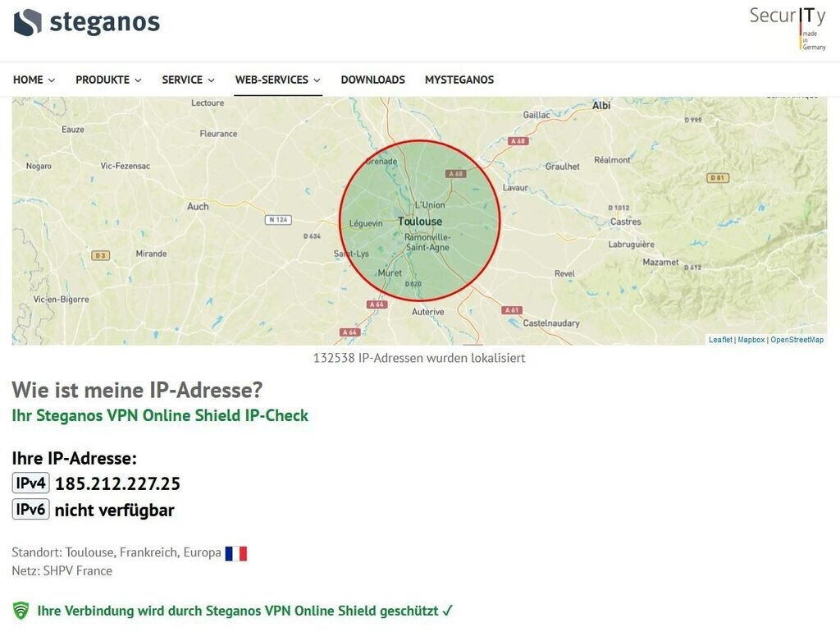Open the SERVICE dropdown menu
This screenshot has height=632, width=840.
click(188, 80)
